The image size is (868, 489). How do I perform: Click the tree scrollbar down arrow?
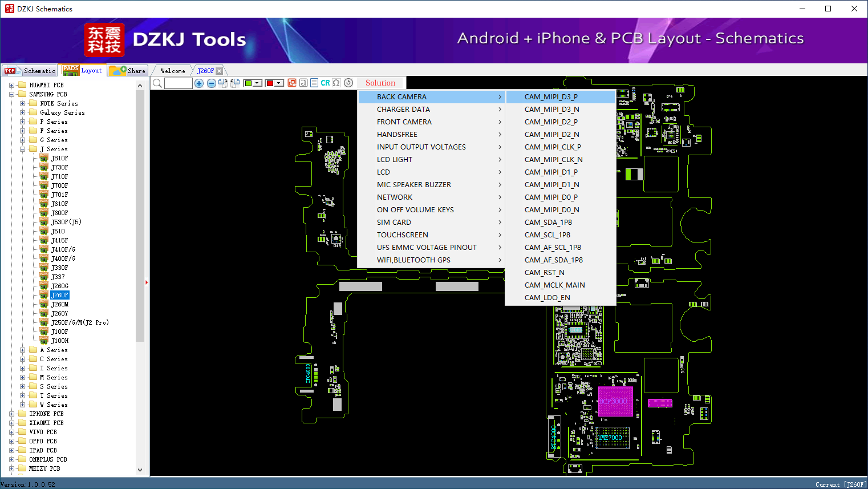coord(140,470)
